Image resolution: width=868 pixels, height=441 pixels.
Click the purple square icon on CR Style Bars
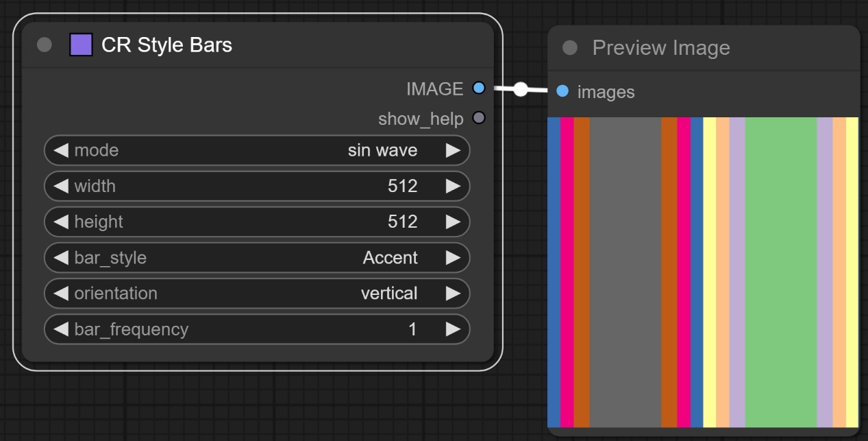click(x=81, y=45)
